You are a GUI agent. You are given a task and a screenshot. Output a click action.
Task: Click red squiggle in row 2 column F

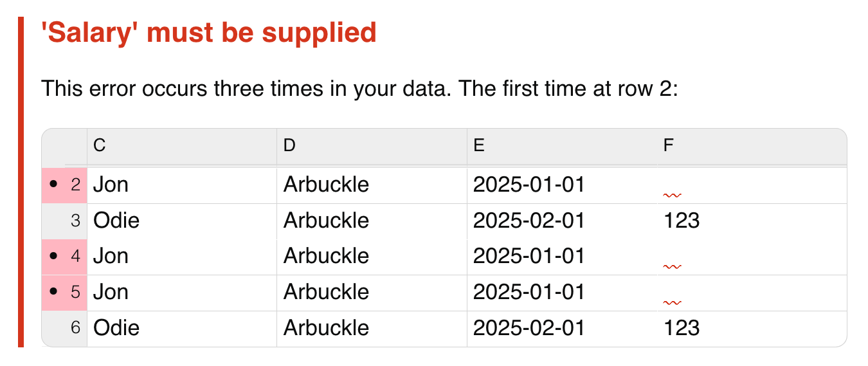(x=673, y=194)
